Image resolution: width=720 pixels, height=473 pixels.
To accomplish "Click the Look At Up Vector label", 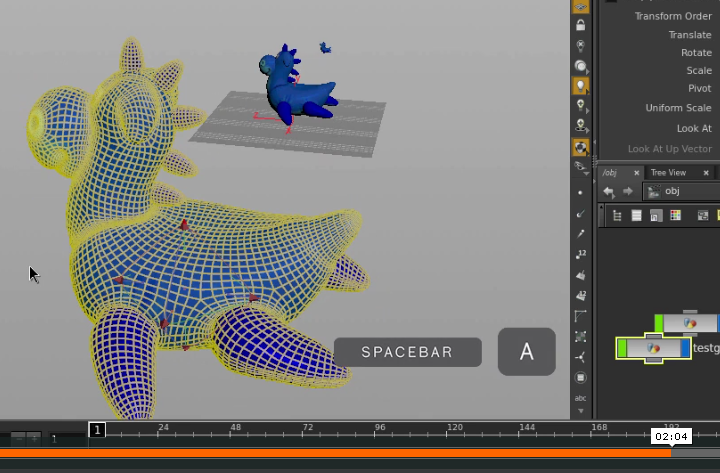I will 670,149.
